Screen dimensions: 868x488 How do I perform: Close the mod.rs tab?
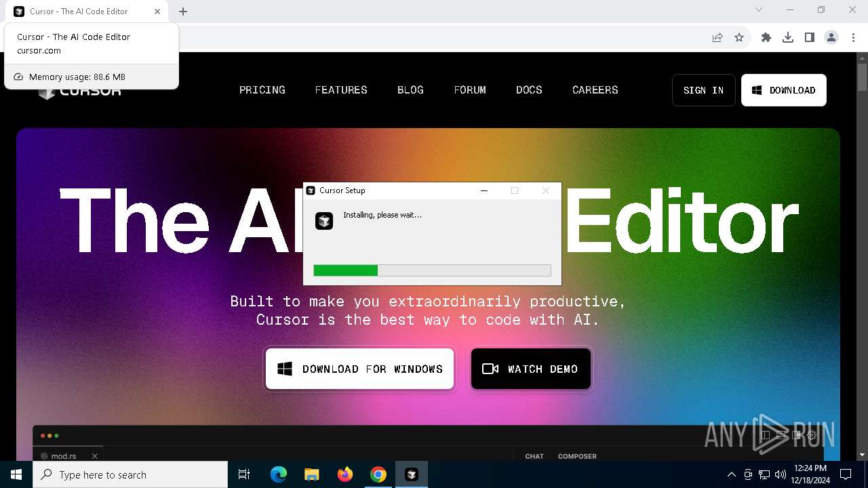(x=95, y=456)
